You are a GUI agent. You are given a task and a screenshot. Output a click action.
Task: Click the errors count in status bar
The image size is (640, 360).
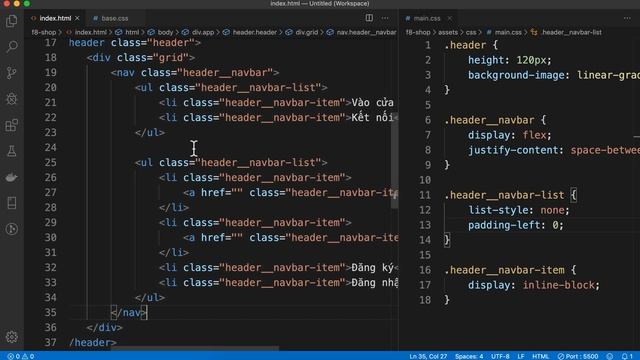click(14, 356)
